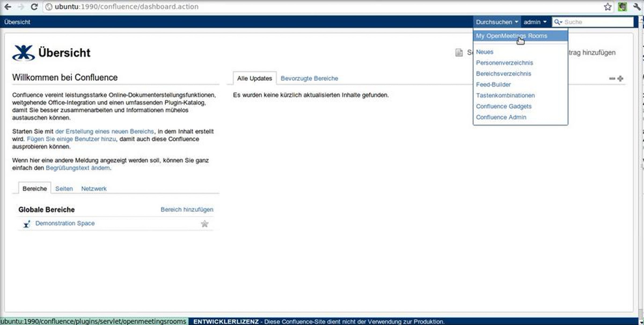Screen dimensions: 644x325
Task: Switch to the Bevorzugte Bereiche tab
Action: tap(309, 79)
